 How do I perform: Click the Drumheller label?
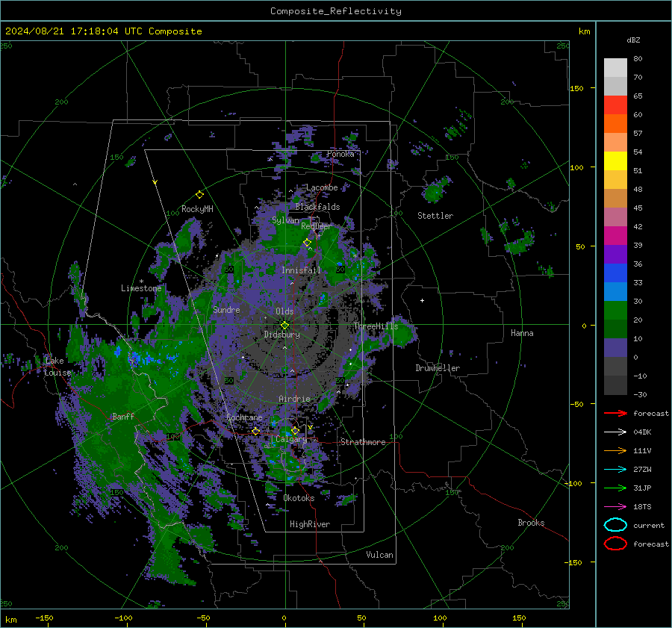coord(438,368)
